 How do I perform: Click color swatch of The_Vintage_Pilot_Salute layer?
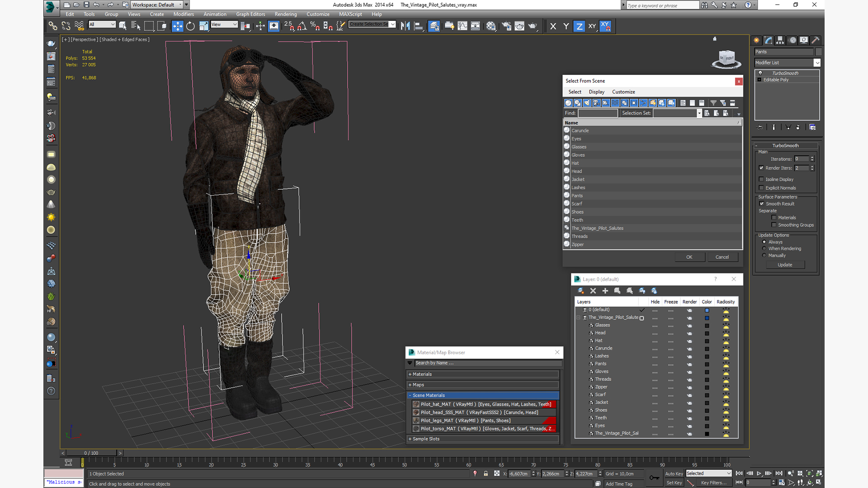pyautogui.click(x=707, y=318)
